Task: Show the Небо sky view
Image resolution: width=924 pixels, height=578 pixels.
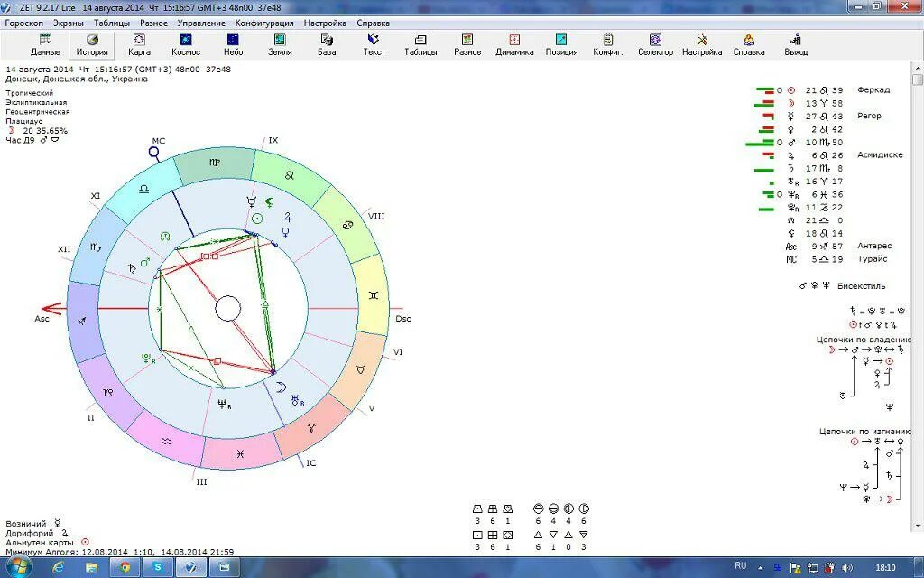Action: [233, 45]
